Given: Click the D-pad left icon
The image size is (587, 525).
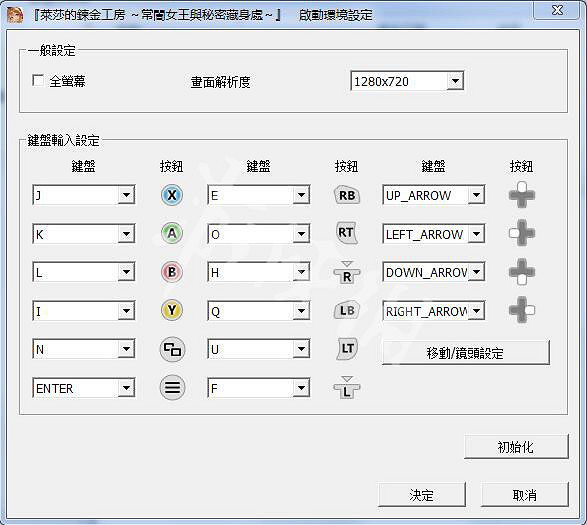Looking at the screenshot, I should pos(522,233).
